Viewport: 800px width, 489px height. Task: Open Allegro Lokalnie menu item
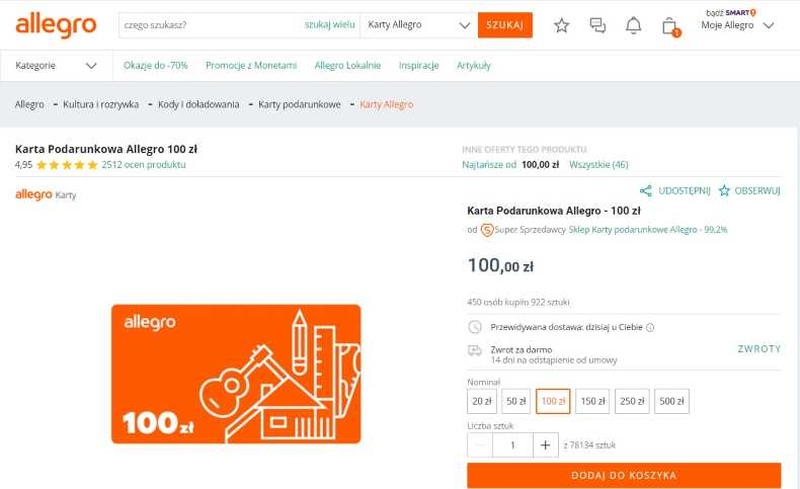click(347, 65)
